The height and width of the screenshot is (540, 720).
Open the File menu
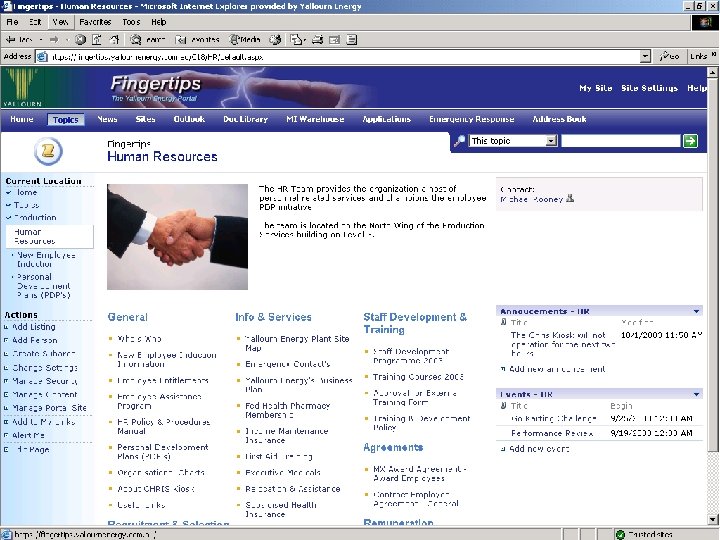[12, 22]
